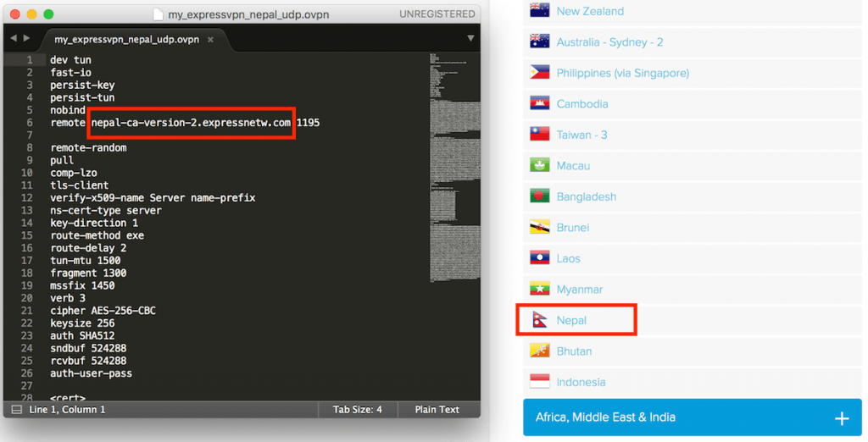
Task: Open the Plain Text syntax selector
Action: pyautogui.click(x=437, y=410)
